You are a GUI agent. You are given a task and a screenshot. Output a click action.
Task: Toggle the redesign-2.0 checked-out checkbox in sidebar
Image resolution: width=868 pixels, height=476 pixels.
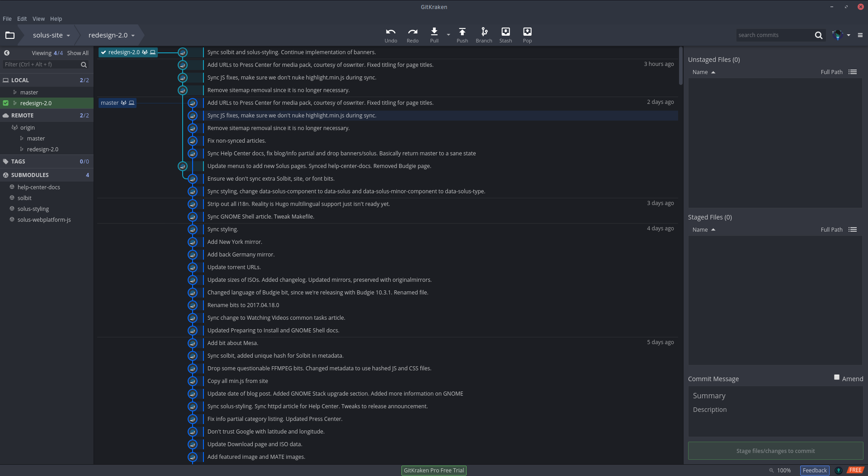point(6,103)
